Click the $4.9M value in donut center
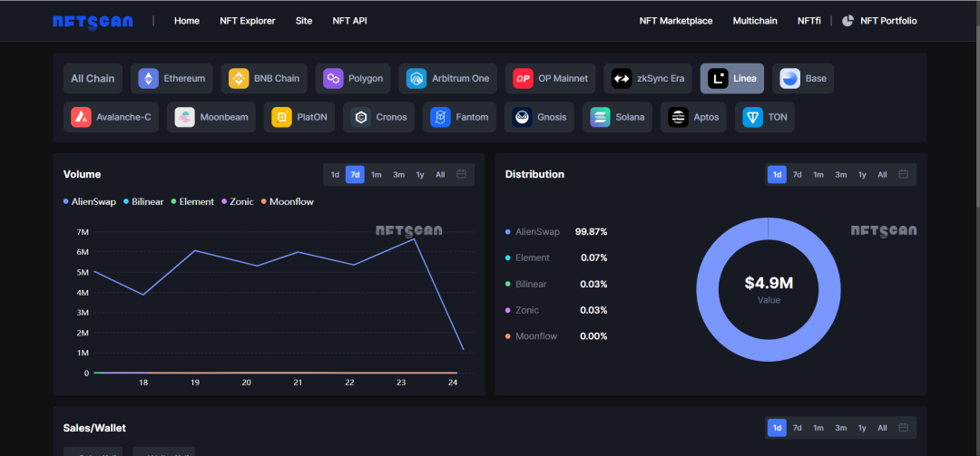 [x=769, y=283]
